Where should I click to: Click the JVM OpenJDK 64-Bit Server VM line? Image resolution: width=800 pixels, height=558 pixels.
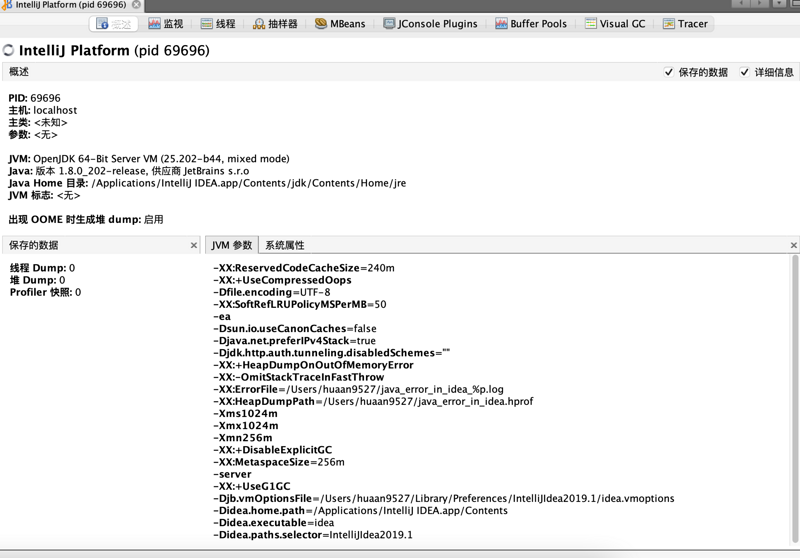point(149,159)
